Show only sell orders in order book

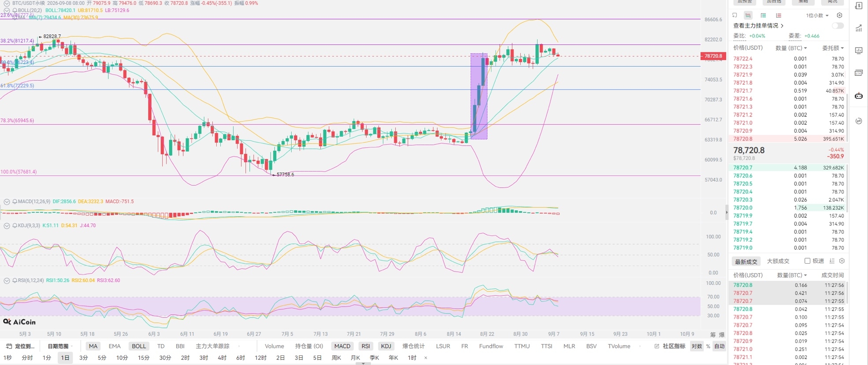(x=779, y=15)
